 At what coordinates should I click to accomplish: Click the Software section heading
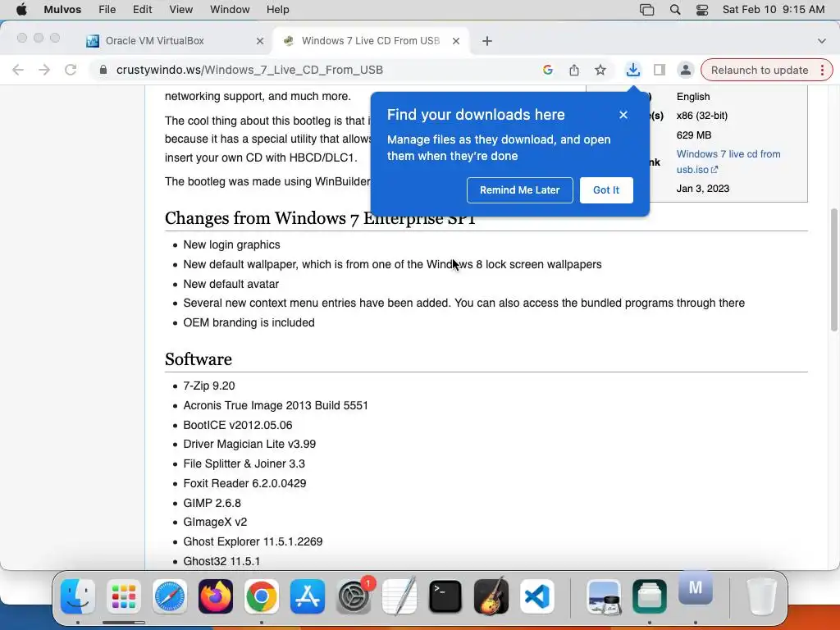pos(199,359)
